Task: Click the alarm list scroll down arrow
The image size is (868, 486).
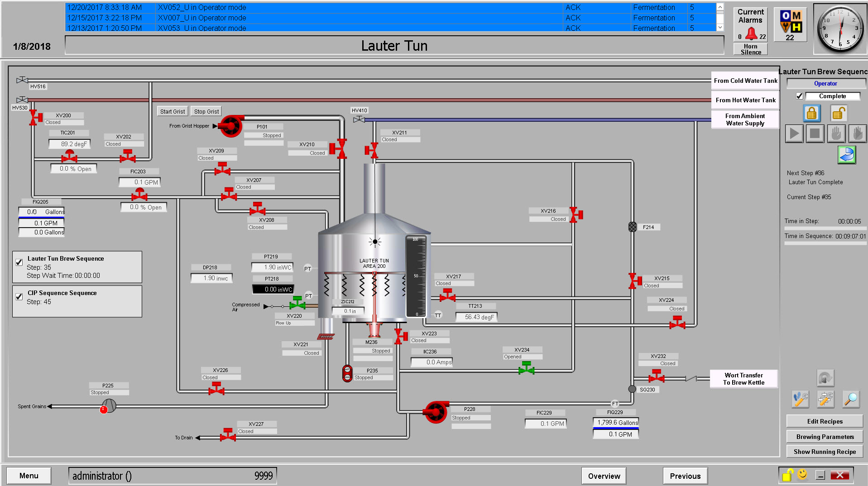Action: click(720, 28)
